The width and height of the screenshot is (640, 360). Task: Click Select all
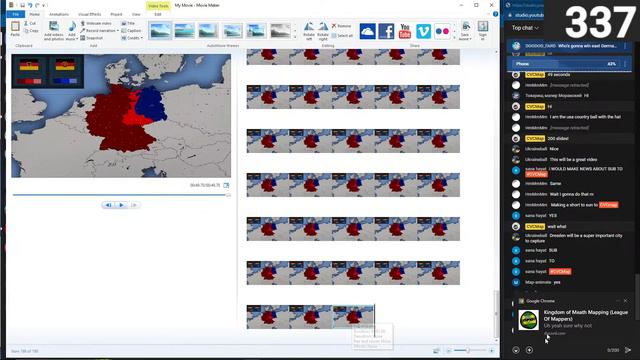tap(342, 36)
